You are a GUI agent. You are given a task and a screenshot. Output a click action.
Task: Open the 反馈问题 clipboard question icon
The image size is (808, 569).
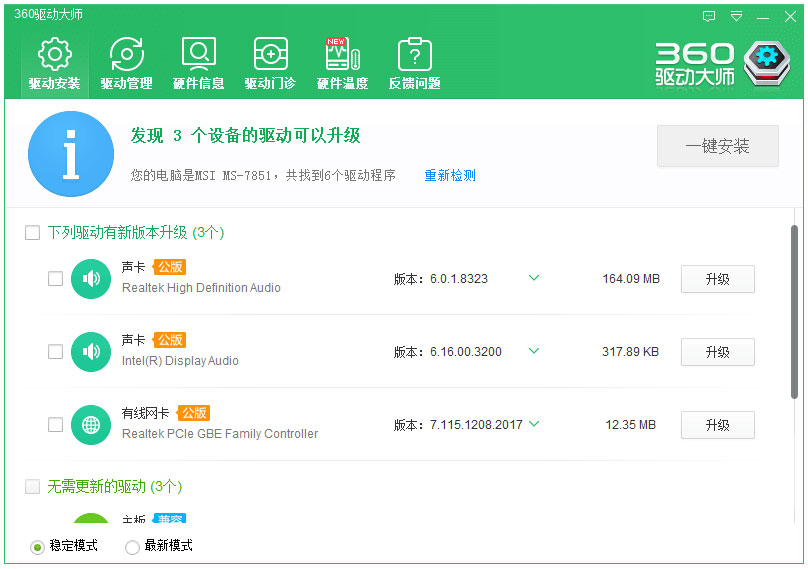(415, 54)
